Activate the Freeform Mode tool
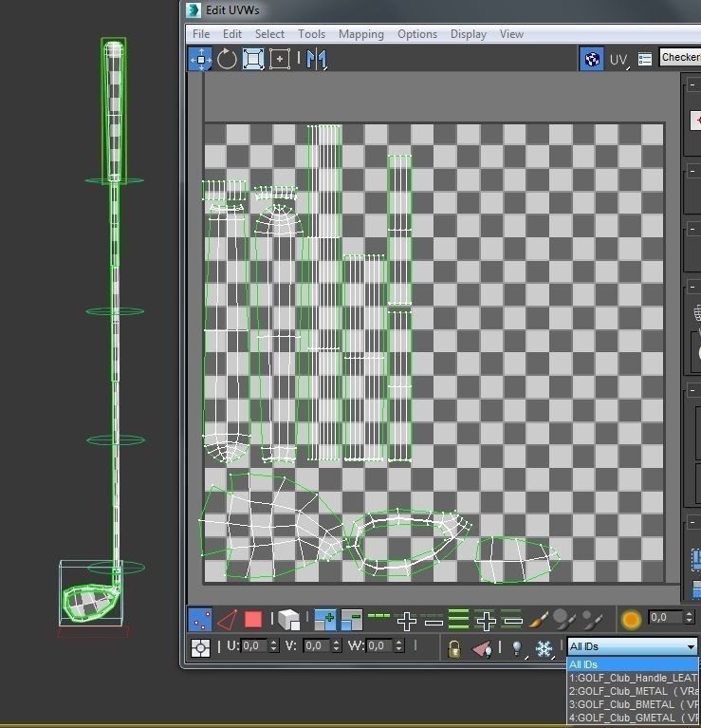701x728 pixels. 279,59
